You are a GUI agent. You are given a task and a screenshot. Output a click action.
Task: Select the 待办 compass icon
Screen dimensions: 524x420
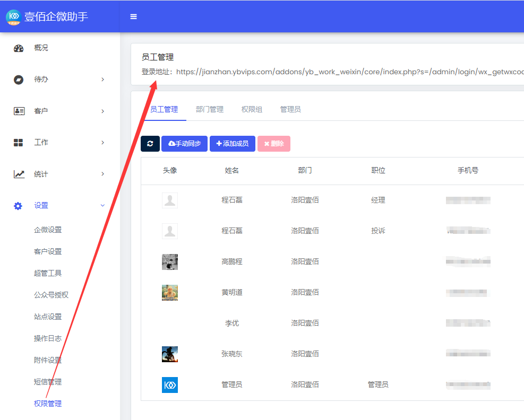point(19,80)
